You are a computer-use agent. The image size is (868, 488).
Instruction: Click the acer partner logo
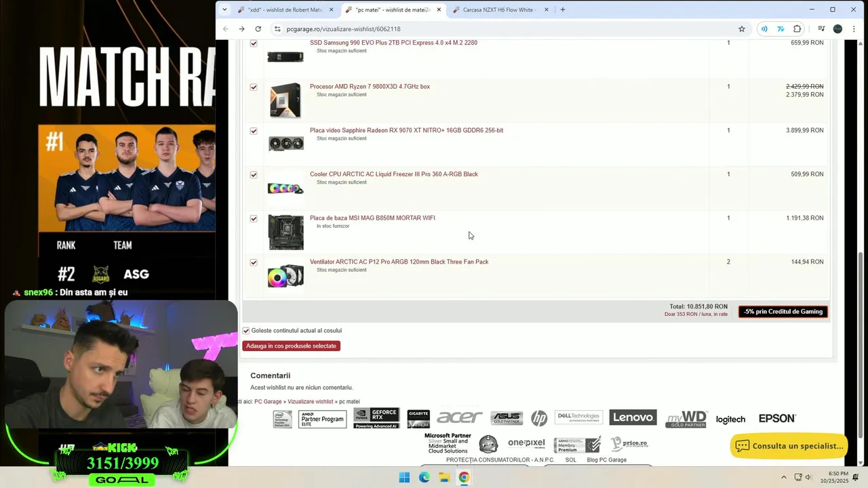460,418
